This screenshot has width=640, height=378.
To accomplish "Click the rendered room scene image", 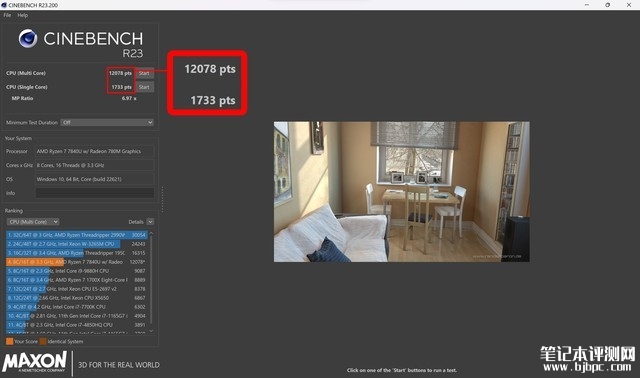I will click(x=402, y=191).
